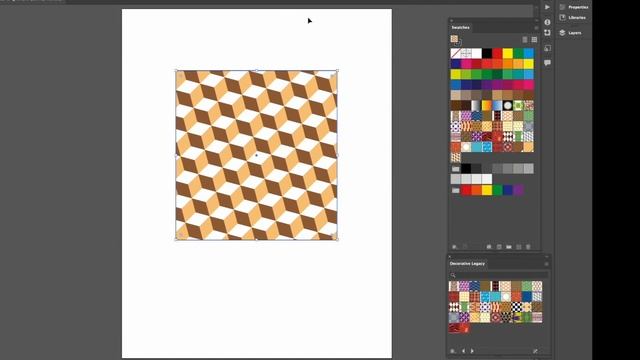
Task: Open Swatch Libraries menu in Swatches panel
Action: 454,247
